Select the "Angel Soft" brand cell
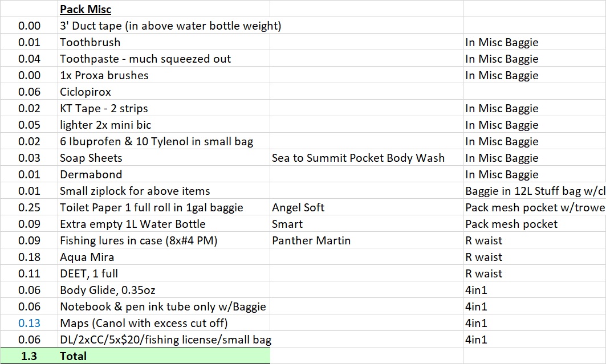 pos(298,207)
